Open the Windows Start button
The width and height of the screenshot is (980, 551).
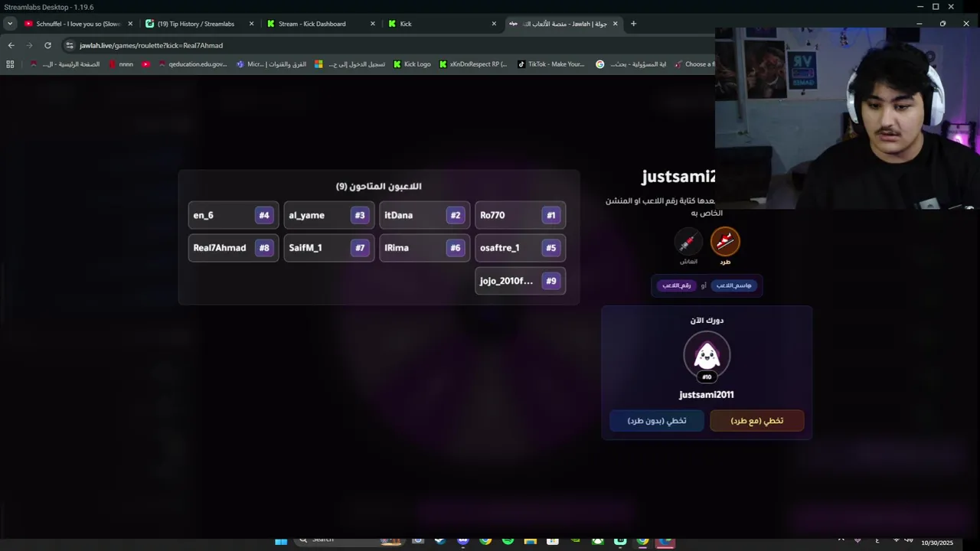pos(281,541)
